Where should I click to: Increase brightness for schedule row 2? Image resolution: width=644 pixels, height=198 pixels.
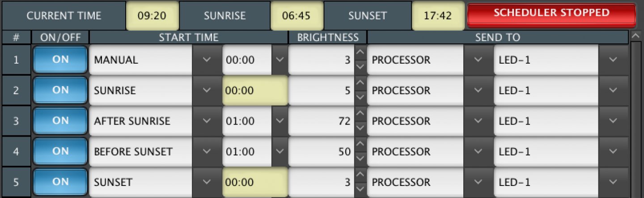pos(360,84)
